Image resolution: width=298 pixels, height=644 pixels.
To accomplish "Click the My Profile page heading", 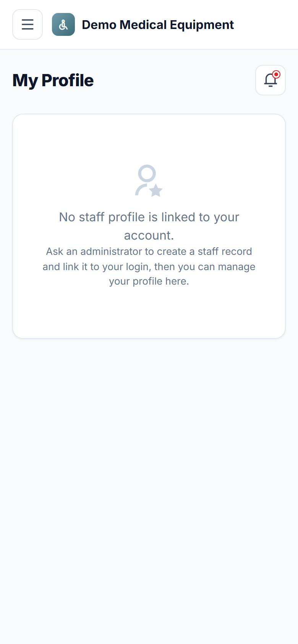I will click(53, 80).
